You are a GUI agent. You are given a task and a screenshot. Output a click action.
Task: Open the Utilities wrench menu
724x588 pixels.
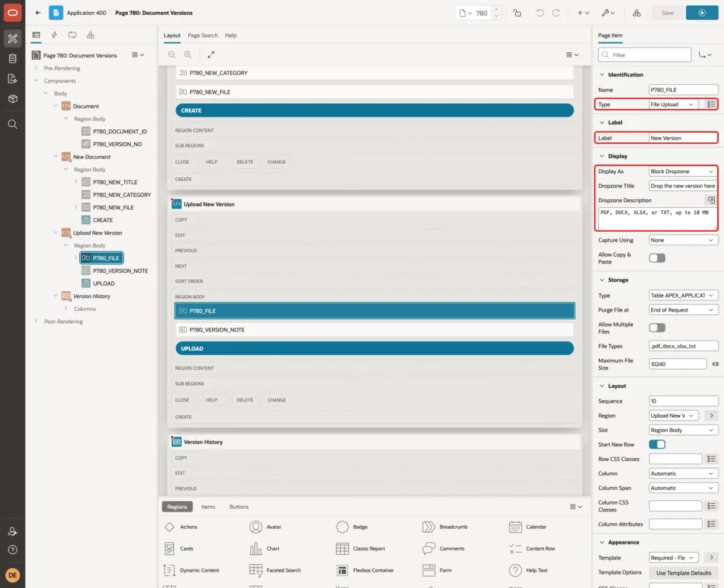click(608, 13)
